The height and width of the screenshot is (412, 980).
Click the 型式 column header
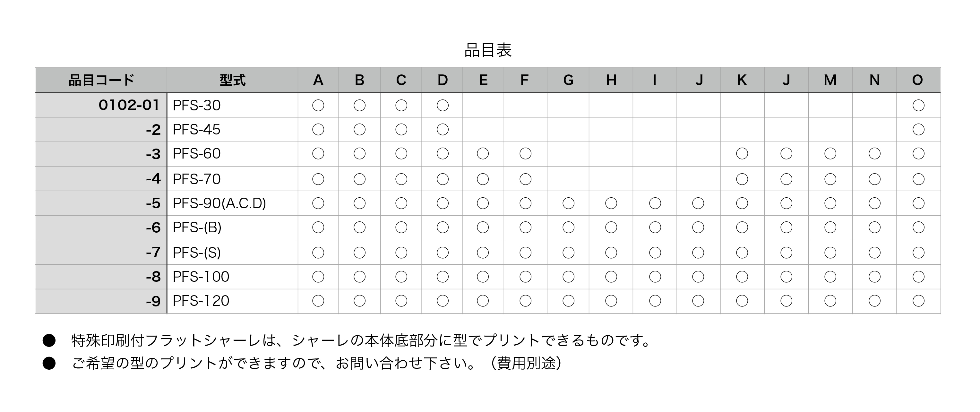tap(232, 80)
